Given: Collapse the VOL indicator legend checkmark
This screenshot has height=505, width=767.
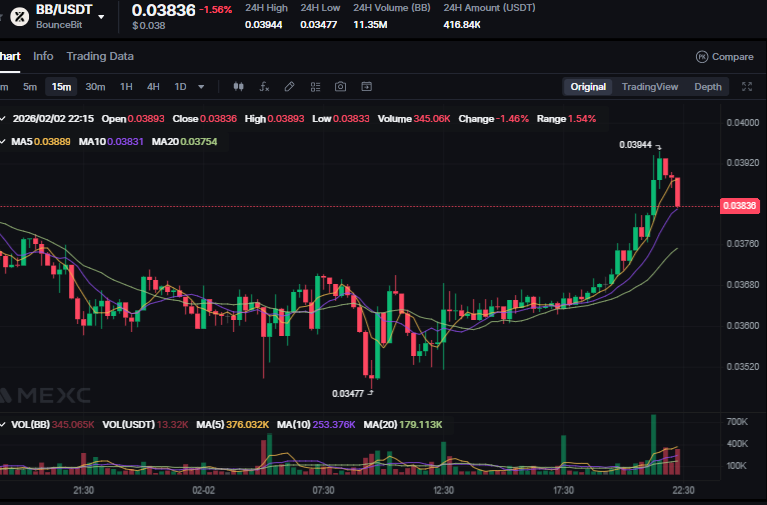Looking at the screenshot, I should (3, 425).
